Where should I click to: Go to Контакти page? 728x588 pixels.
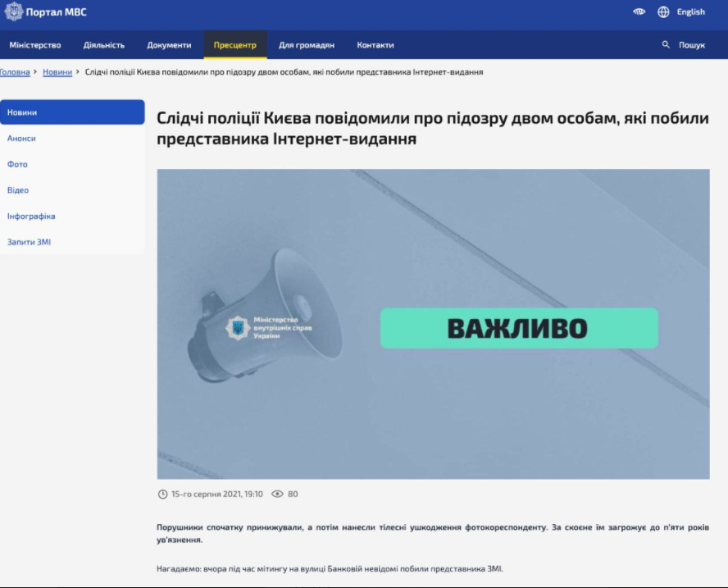[x=375, y=45]
